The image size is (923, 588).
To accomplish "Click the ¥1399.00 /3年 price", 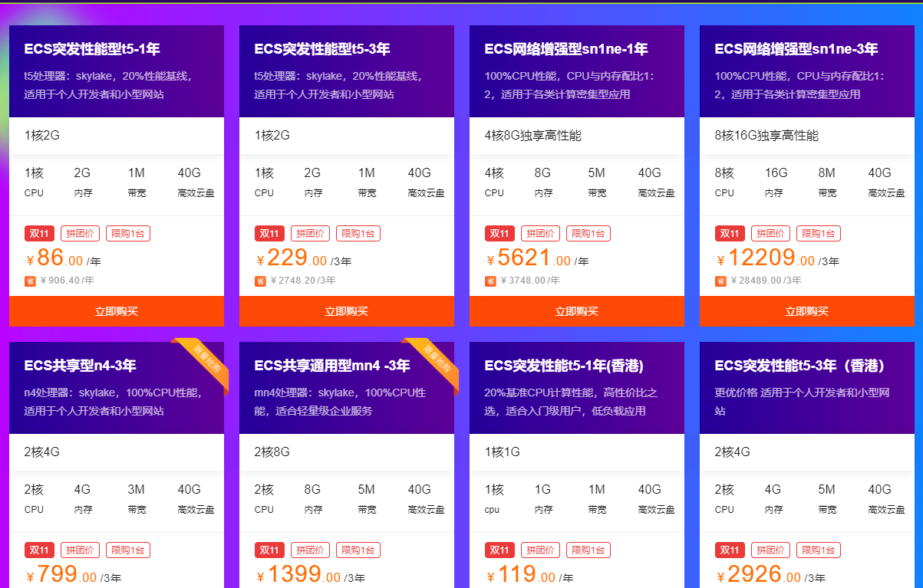I will (311, 574).
